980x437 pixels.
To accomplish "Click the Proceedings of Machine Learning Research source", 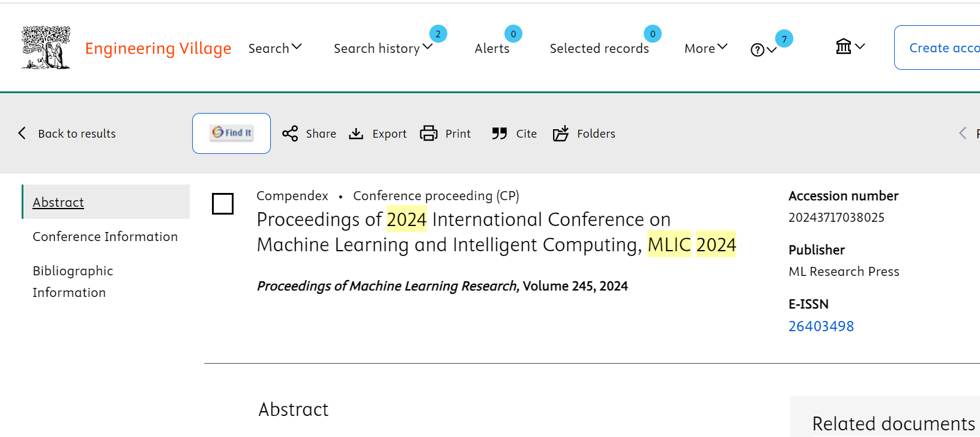I will [387, 286].
